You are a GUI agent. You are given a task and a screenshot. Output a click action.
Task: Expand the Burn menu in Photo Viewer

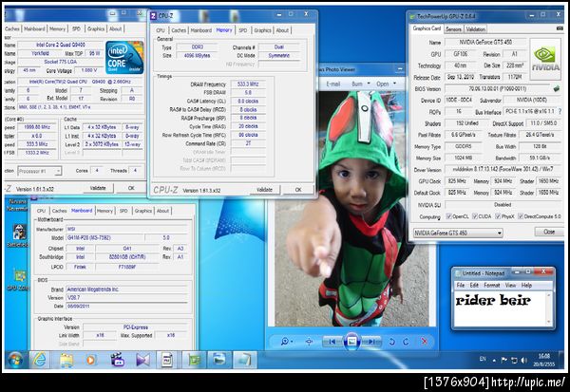(x=361, y=84)
